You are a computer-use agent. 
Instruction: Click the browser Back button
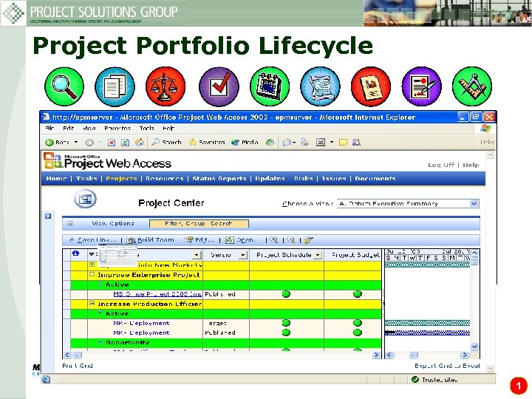click(x=58, y=143)
